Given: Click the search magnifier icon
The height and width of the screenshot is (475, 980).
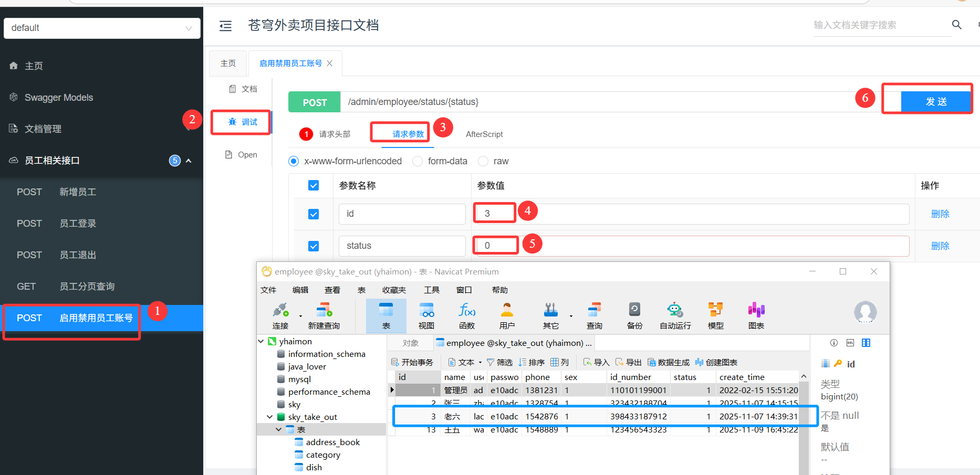Looking at the screenshot, I should [957, 25].
